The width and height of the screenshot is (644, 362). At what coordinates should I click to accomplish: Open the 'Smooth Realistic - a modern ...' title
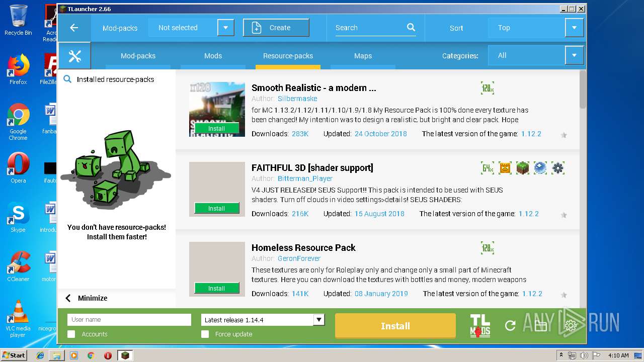point(313,88)
